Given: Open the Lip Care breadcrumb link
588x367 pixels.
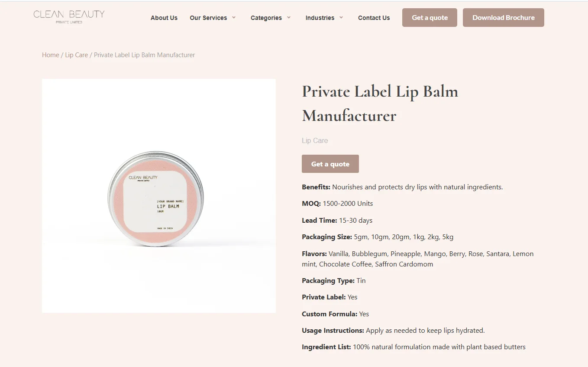Looking at the screenshot, I should [x=76, y=55].
